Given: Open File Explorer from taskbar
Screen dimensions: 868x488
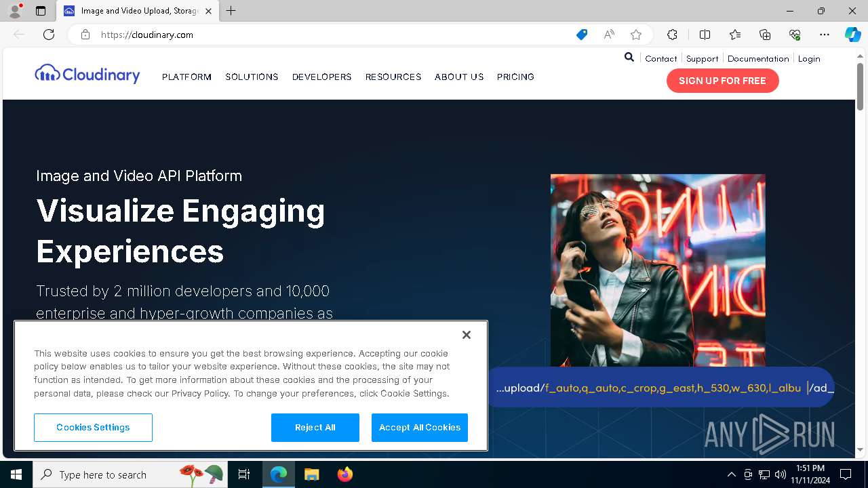Looking at the screenshot, I should tap(311, 474).
